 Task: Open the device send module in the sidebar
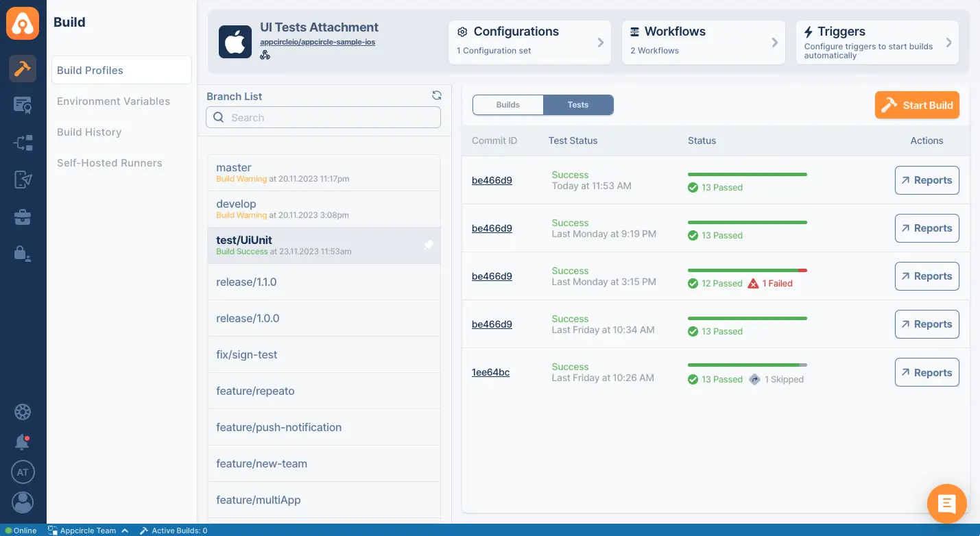(x=23, y=180)
